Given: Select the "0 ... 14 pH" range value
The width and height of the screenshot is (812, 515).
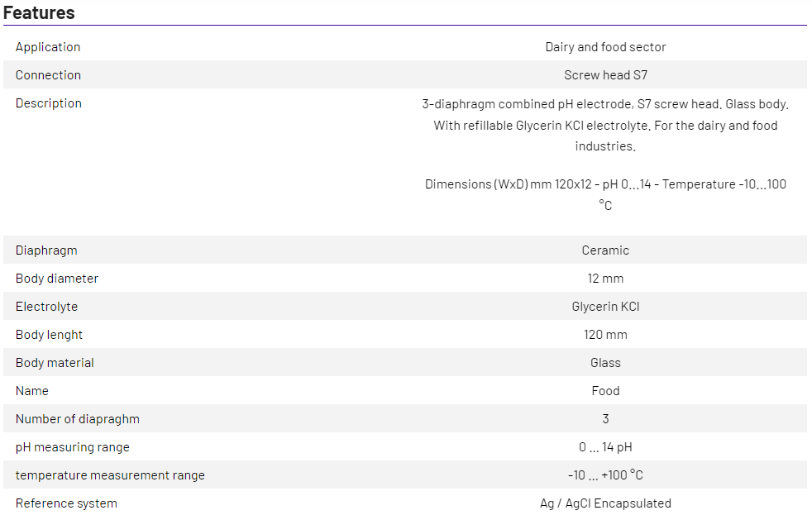Looking at the screenshot, I should click(x=605, y=447).
